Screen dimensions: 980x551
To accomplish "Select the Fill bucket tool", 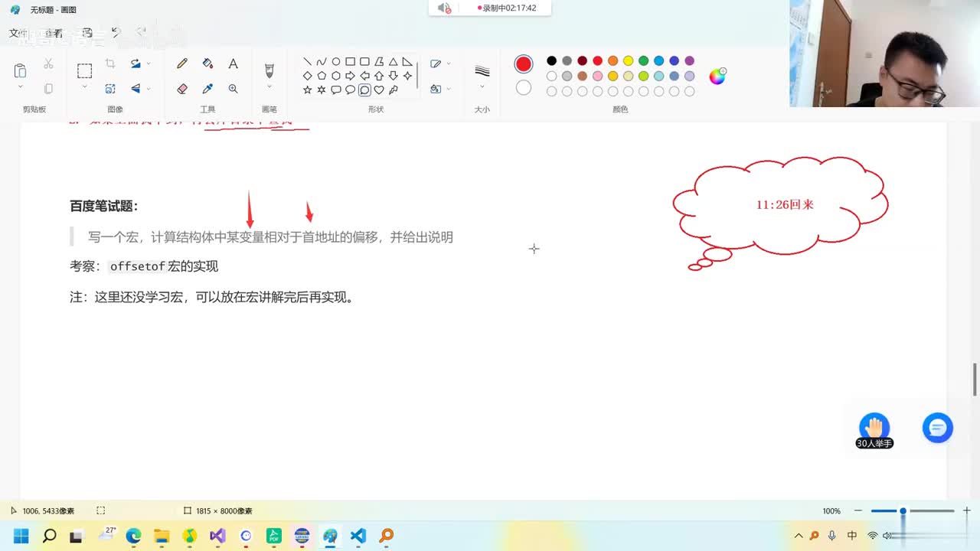I will pos(207,64).
